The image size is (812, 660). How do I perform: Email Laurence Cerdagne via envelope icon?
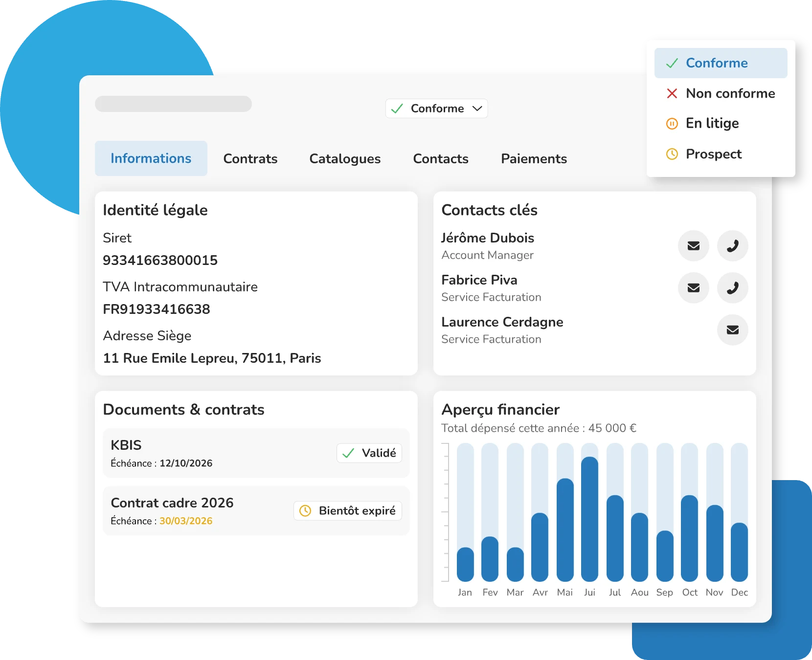pos(732,330)
